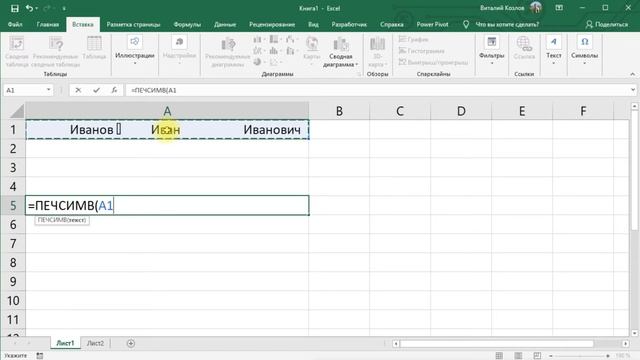The width and height of the screenshot is (640, 360).
Task: Click the Гистограмма sparkline button
Action: click(x=421, y=51)
